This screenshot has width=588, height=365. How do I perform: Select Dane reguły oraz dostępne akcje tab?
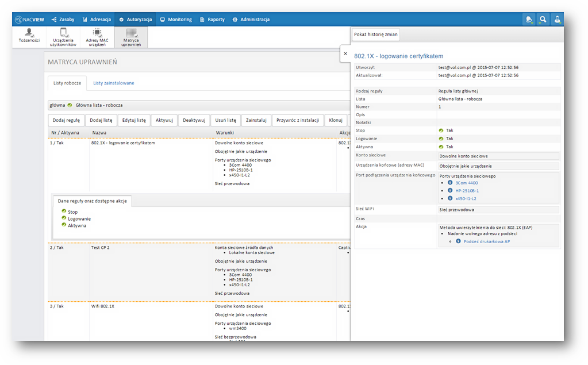pyautogui.click(x=92, y=201)
